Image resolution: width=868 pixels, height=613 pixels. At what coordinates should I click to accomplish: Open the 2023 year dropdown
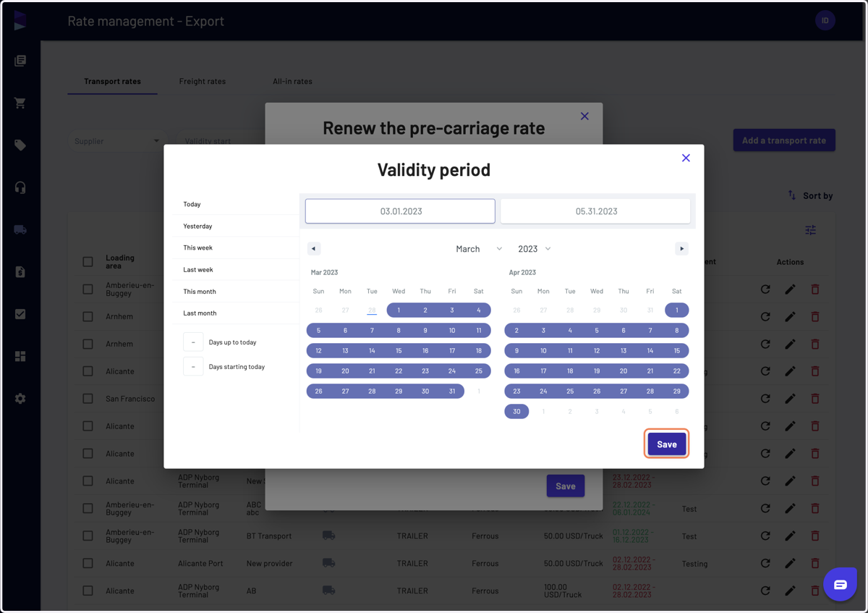click(x=535, y=248)
